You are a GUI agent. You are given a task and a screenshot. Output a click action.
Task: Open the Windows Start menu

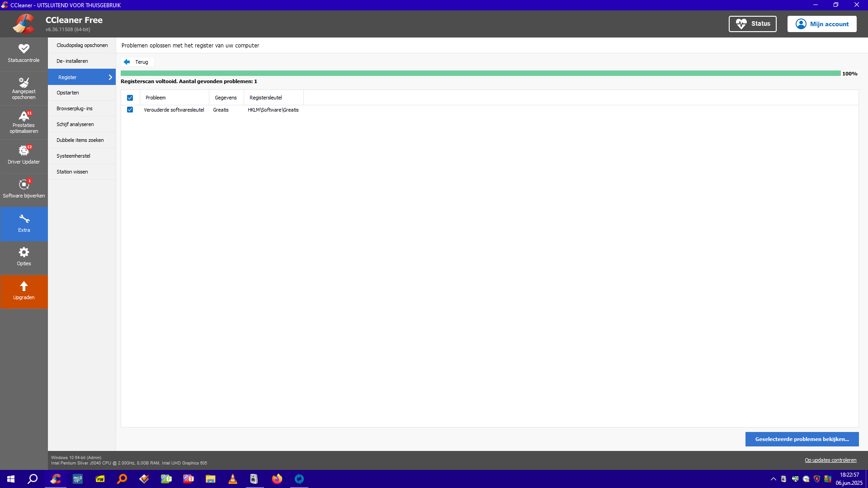[x=11, y=479]
